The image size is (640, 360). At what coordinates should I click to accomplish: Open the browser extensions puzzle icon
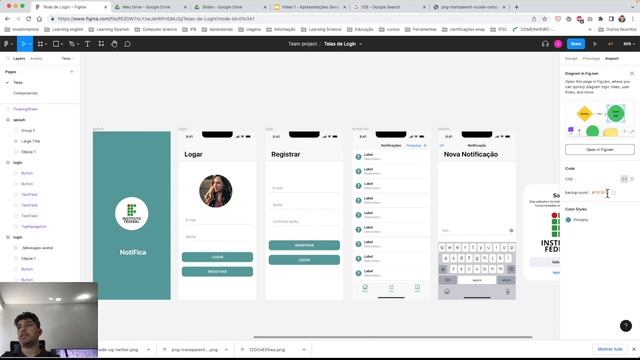600,19
